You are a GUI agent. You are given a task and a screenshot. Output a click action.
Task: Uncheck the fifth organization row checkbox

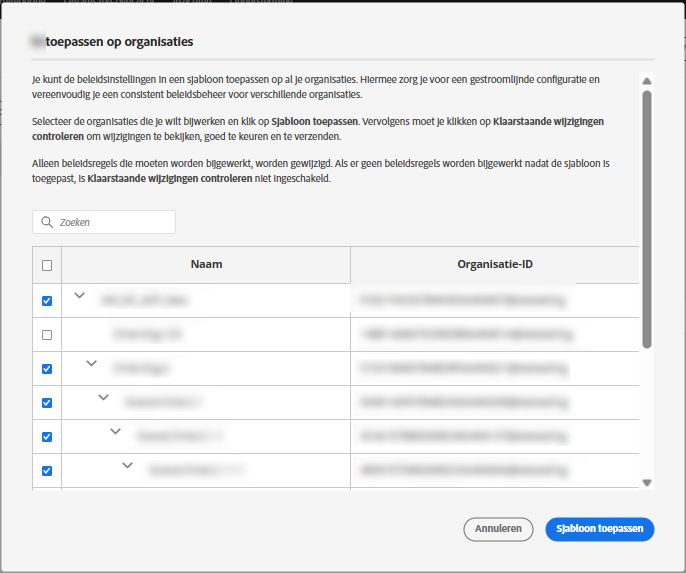click(x=47, y=437)
